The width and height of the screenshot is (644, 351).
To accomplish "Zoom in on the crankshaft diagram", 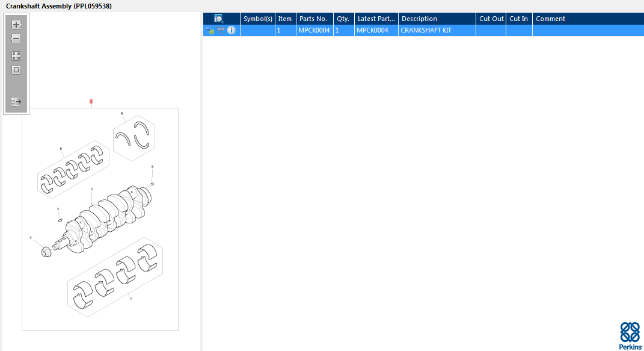I will (x=16, y=25).
